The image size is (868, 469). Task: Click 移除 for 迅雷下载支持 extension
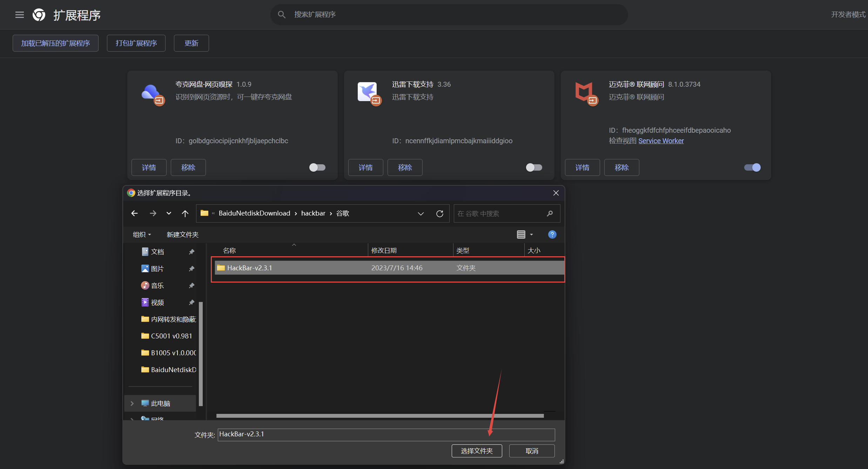[405, 167]
